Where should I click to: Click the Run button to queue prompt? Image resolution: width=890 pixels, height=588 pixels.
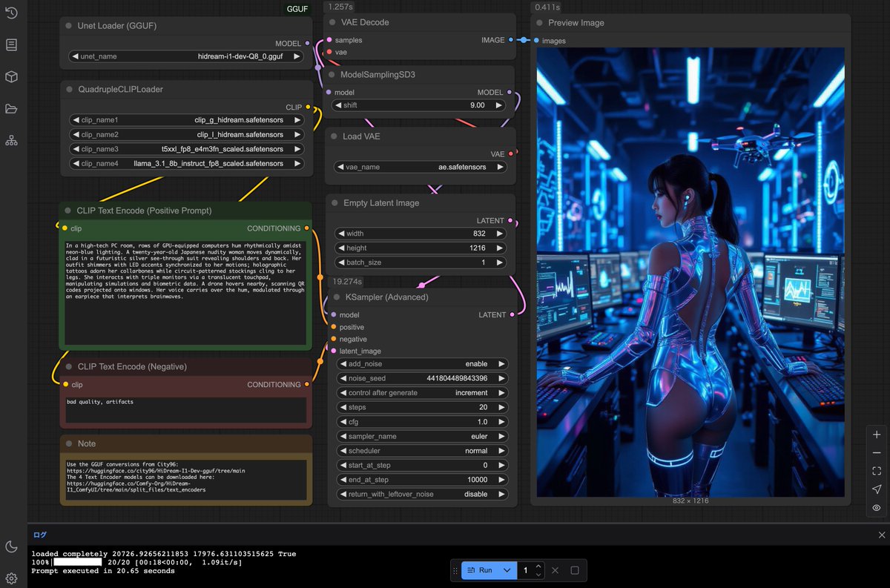click(x=484, y=570)
